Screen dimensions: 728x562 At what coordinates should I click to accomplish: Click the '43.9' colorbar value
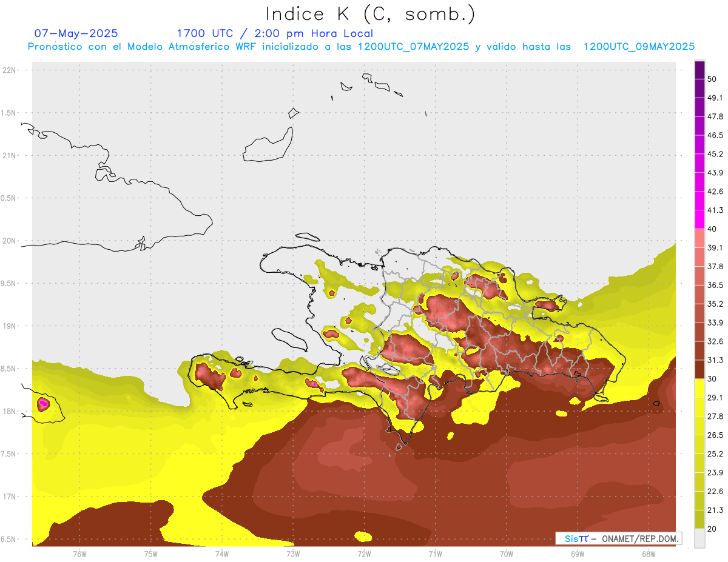click(x=715, y=173)
